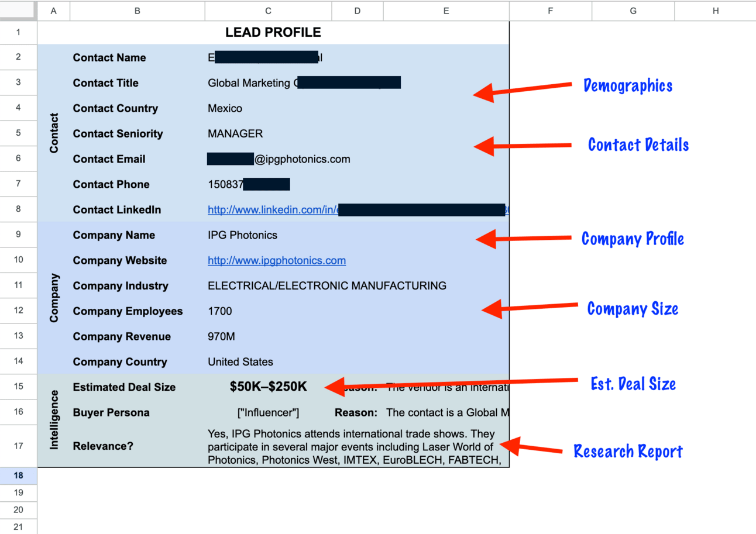The height and width of the screenshot is (534, 756).
Task: Select row 6 header
Action: tap(19, 159)
